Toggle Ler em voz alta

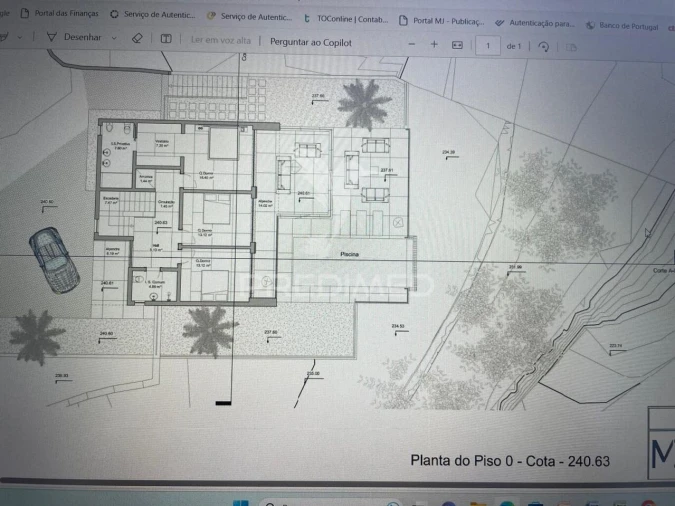[x=220, y=41]
